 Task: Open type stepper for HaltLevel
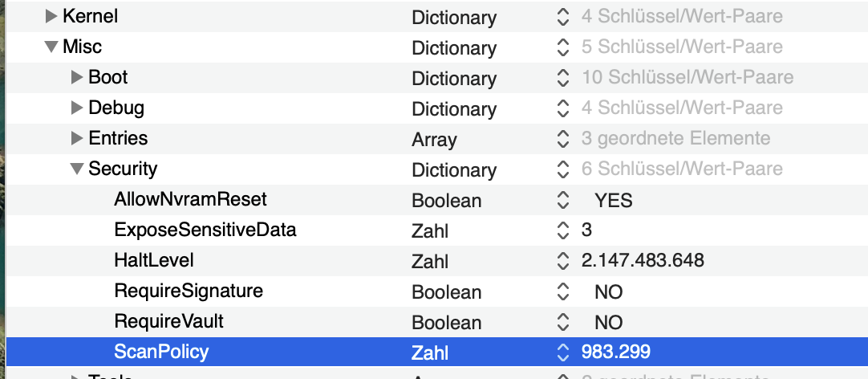(562, 262)
